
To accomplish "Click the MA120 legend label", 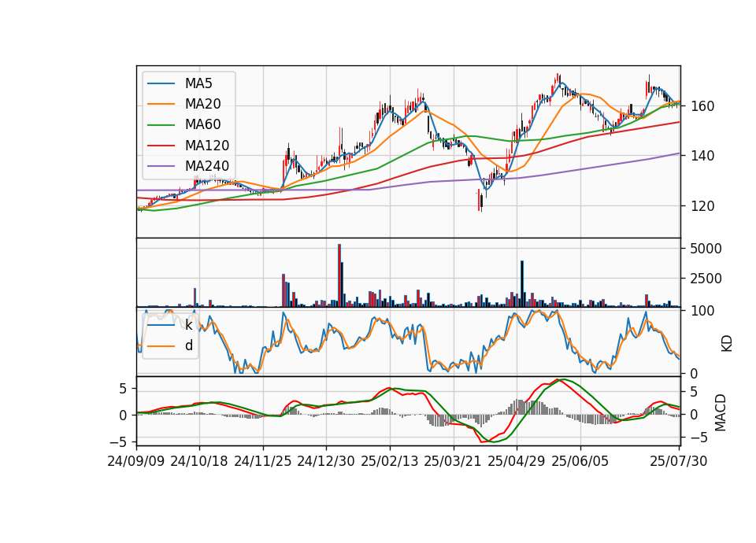I will click(x=207, y=146).
